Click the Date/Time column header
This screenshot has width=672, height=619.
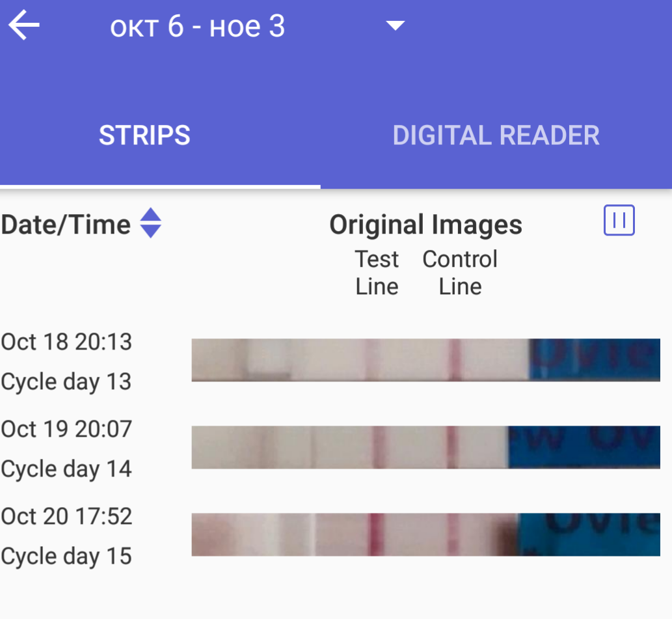(66, 225)
